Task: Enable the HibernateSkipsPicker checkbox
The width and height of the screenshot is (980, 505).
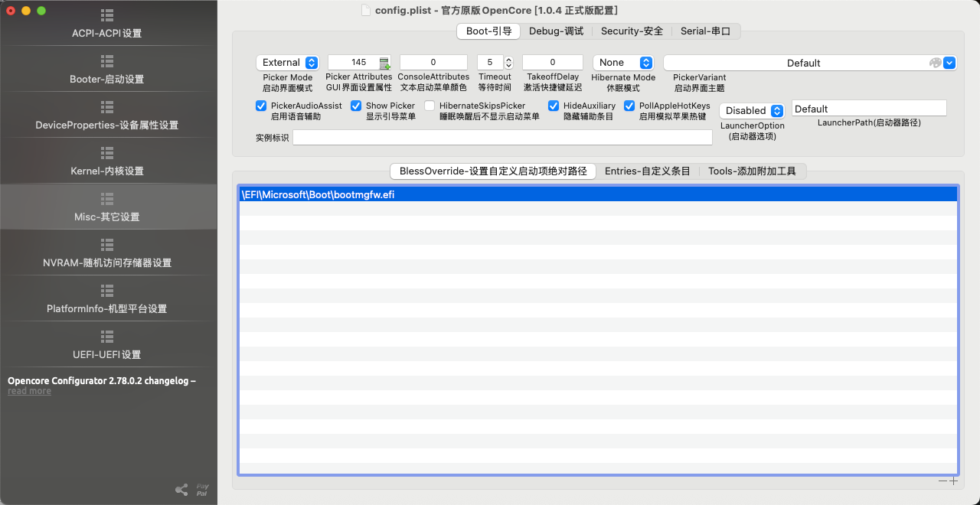Action: click(x=430, y=106)
